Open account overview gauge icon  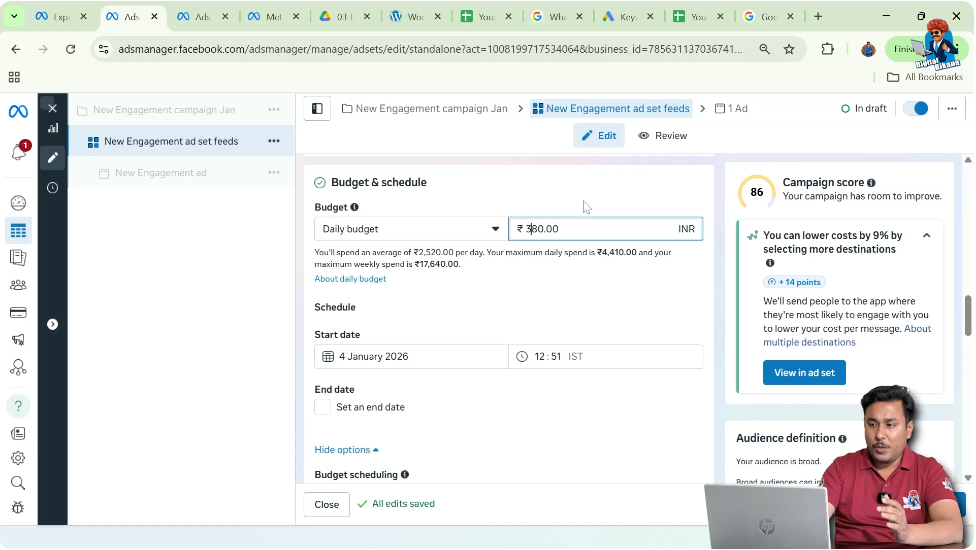(x=18, y=203)
